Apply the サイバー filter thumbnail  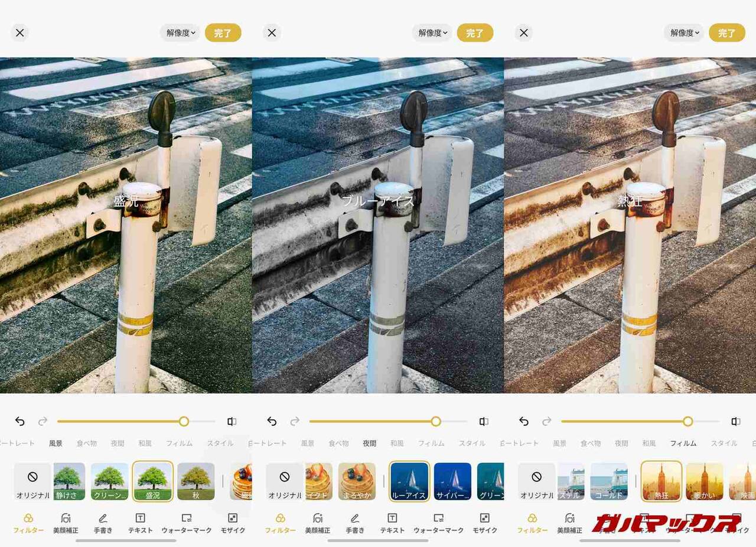(452, 481)
